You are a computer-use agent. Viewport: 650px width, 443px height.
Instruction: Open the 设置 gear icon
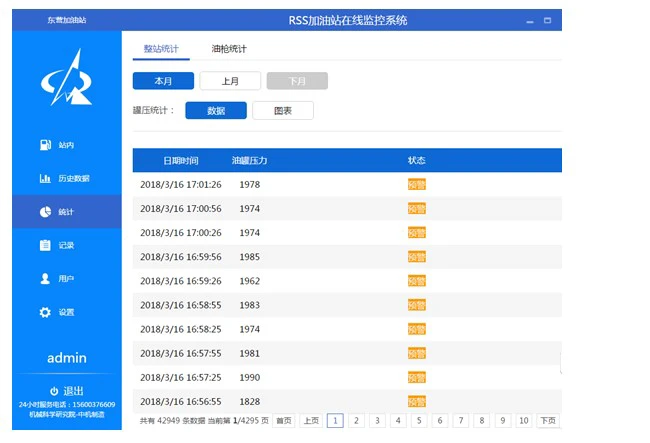(45, 312)
